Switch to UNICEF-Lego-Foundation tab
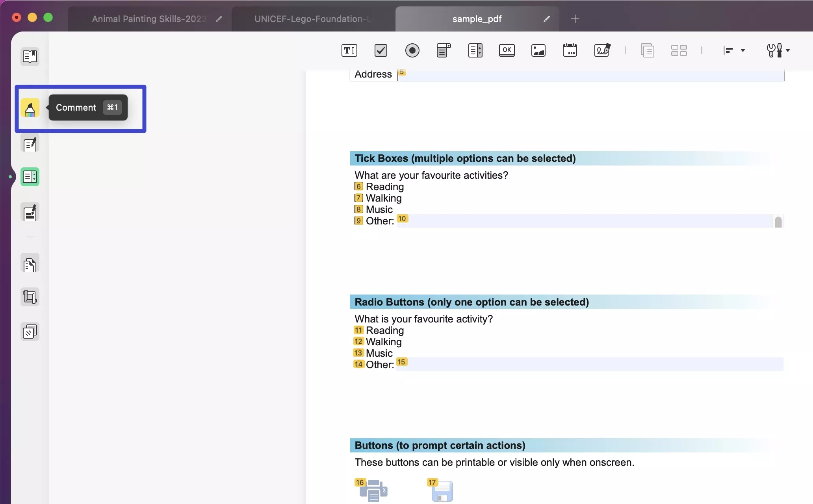The width and height of the screenshot is (813, 504). 312,19
